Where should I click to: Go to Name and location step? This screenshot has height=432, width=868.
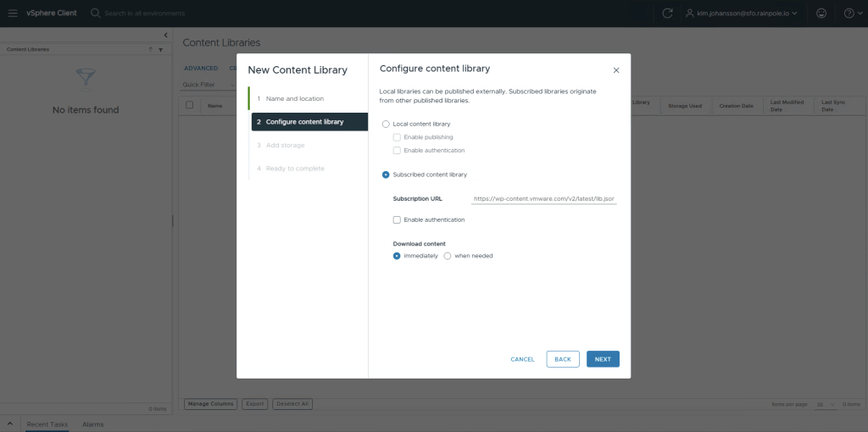[294, 99]
